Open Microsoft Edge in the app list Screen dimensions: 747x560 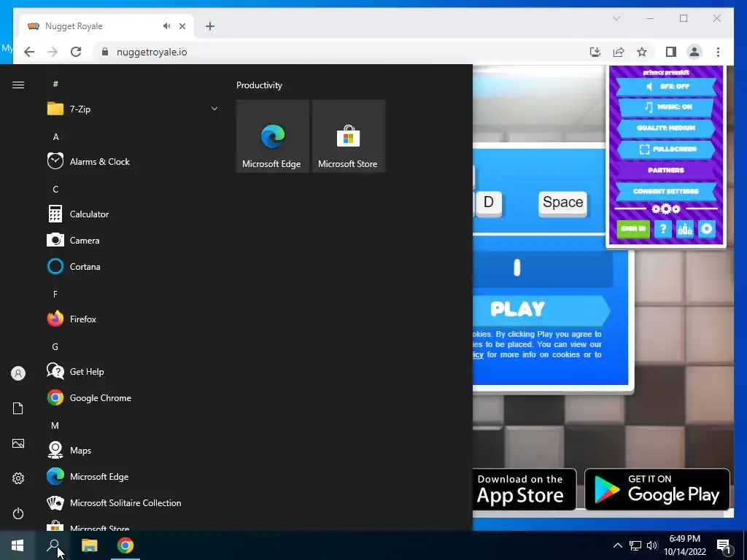133,477
